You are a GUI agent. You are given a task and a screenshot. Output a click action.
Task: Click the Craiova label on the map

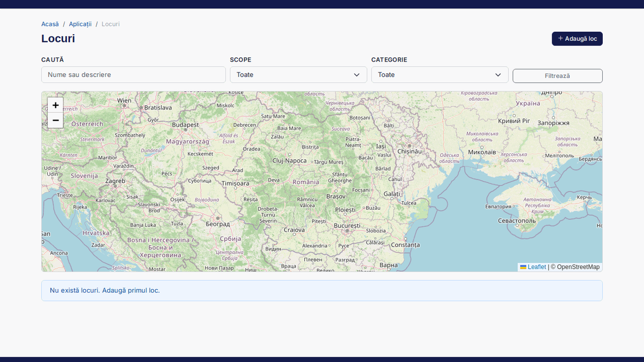coord(294,230)
